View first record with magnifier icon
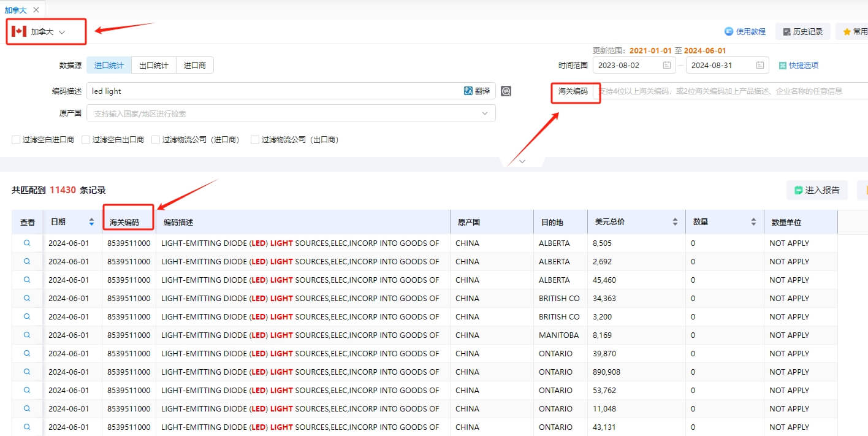Screen dimensions: 868x436 click(27, 243)
